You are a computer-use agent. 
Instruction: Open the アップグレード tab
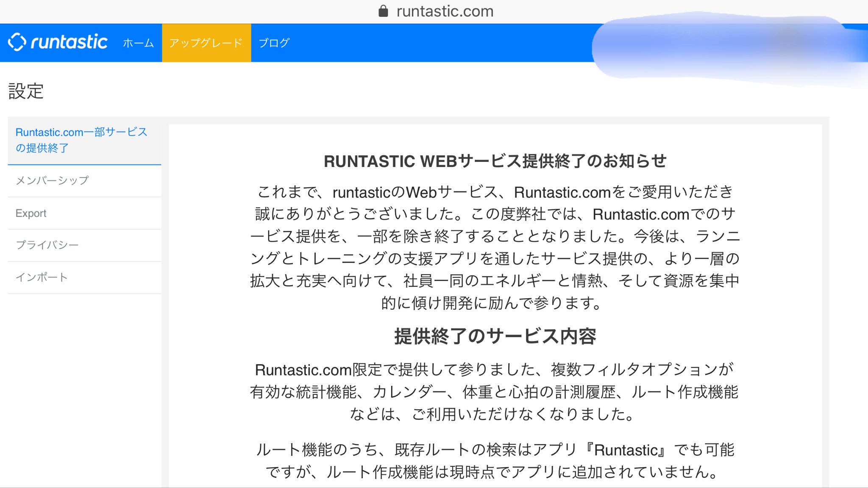(206, 43)
